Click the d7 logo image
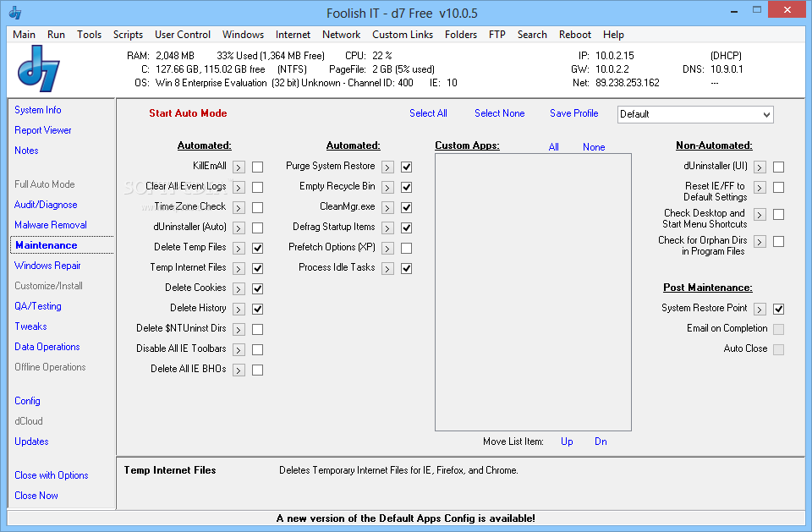Screen dimensions: 812x532 (39, 69)
